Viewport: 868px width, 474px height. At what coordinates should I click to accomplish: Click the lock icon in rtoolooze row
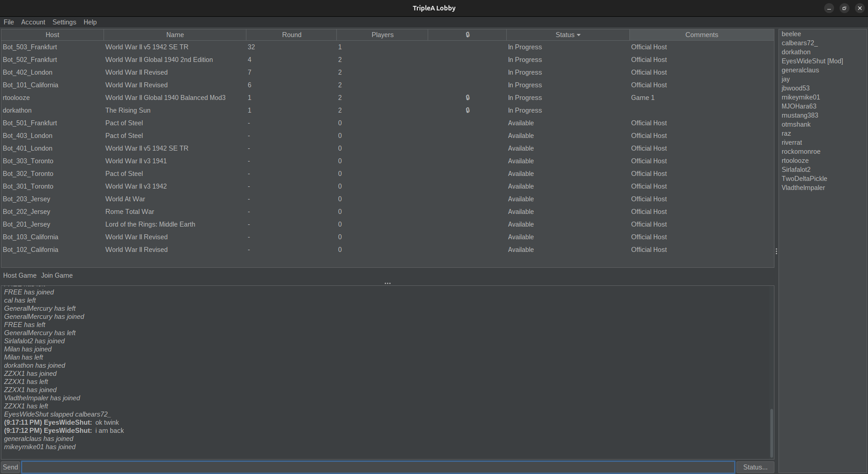(x=467, y=98)
